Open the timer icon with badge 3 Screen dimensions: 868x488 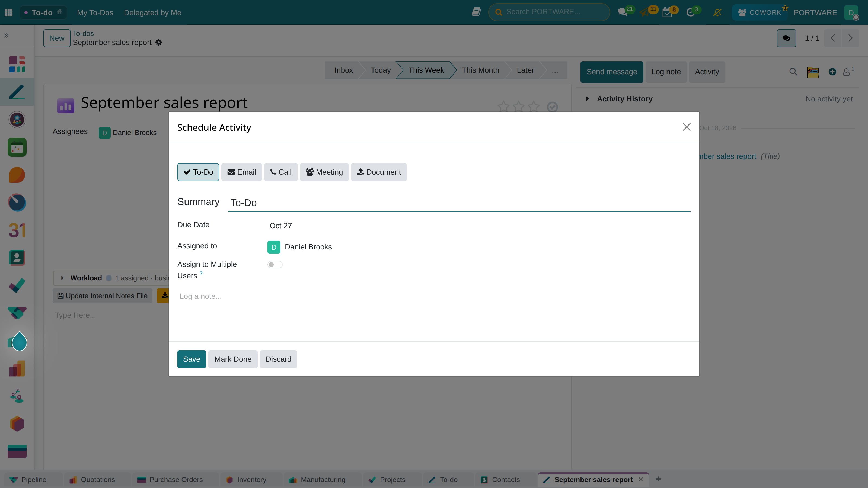point(690,12)
